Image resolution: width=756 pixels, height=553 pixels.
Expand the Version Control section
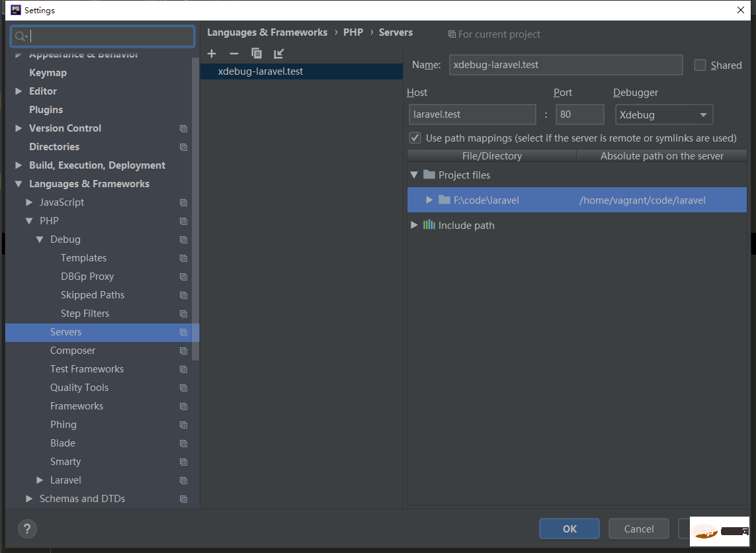pos(19,128)
